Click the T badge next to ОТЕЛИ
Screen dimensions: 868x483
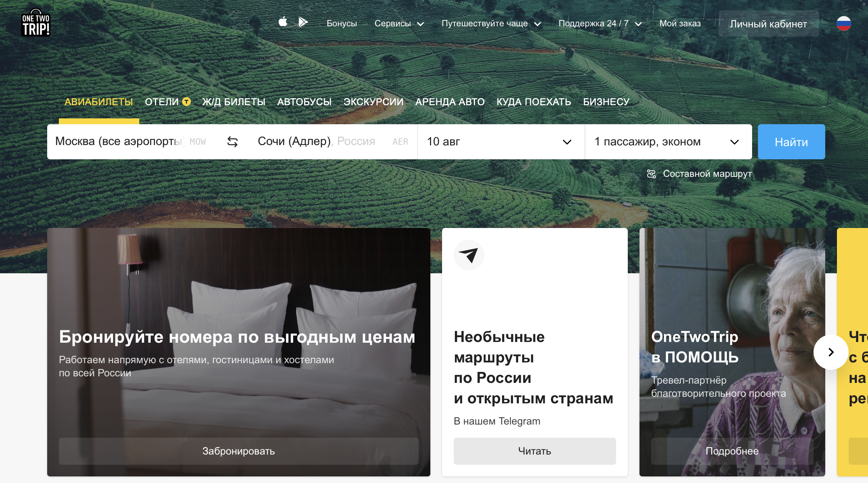click(x=186, y=102)
